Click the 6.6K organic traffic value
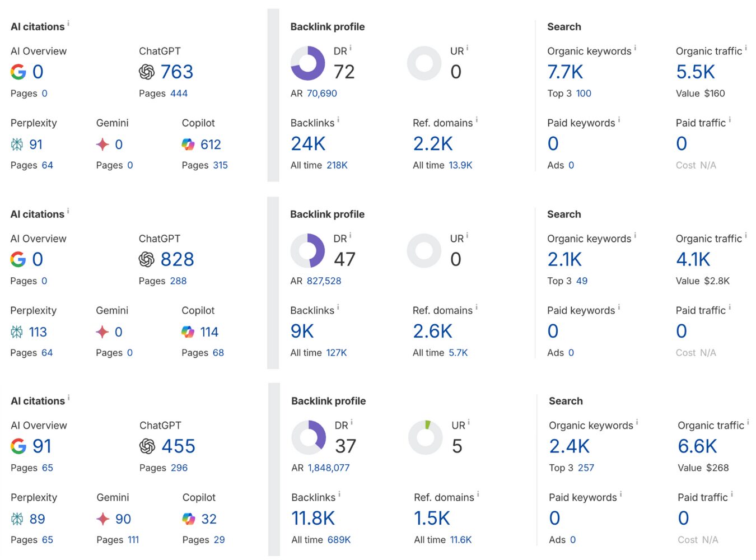The height and width of the screenshot is (560, 756). (697, 446)
